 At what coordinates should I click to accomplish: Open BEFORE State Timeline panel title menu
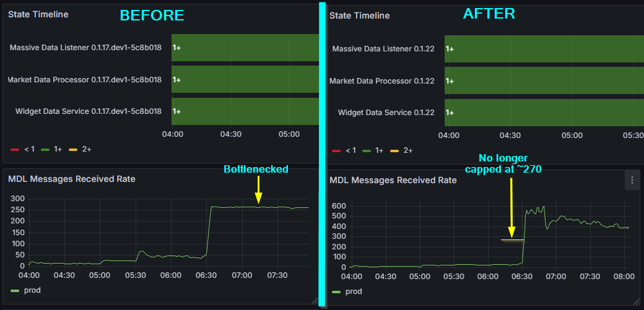(38, 14)
